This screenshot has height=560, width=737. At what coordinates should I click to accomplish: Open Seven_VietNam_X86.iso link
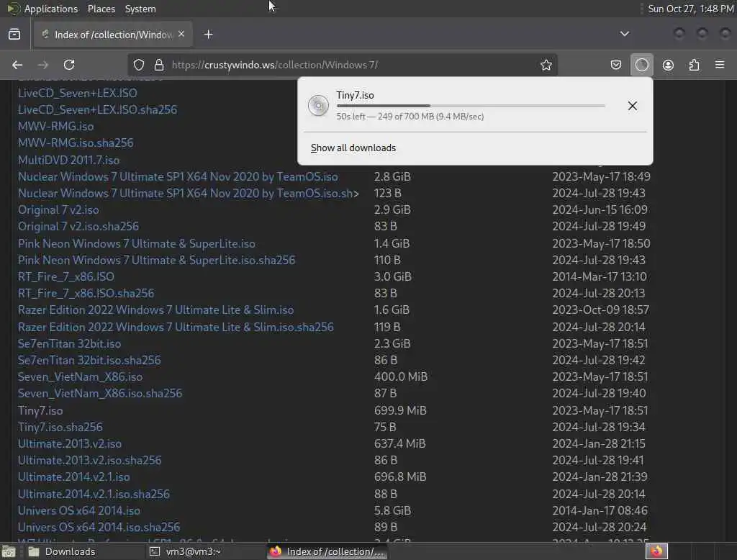[x=80, y=377]
